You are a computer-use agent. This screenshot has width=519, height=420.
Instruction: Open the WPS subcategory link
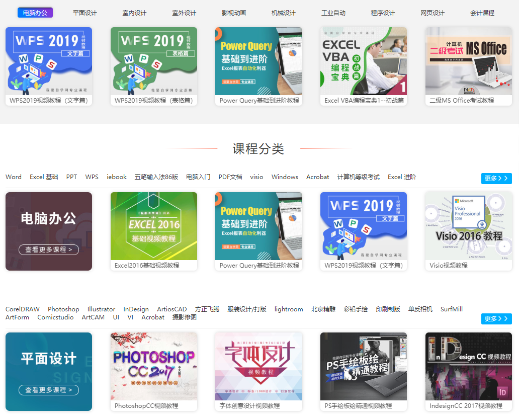pyautogui.click(x=92, y=177)
